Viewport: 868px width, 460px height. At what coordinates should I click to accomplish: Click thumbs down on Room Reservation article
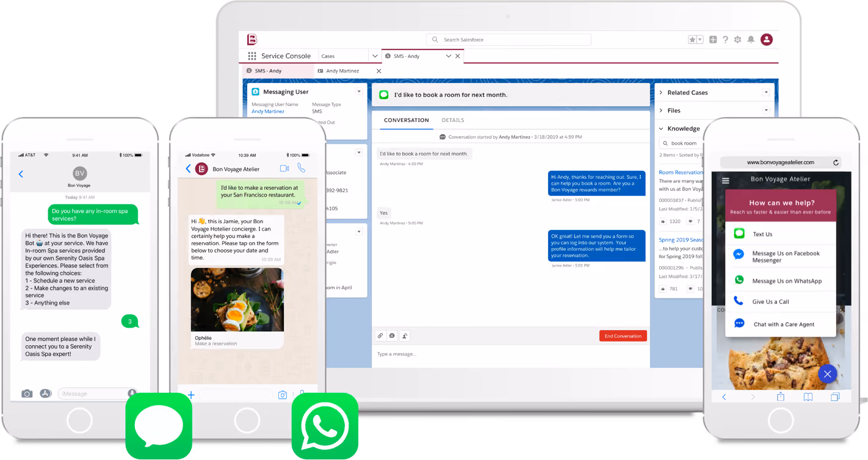pos(690,221)
